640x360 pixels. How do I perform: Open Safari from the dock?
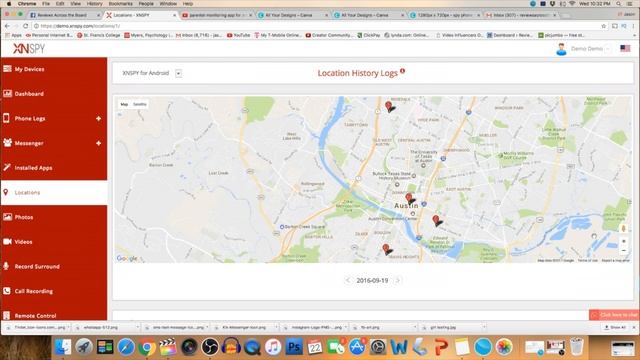126,347
